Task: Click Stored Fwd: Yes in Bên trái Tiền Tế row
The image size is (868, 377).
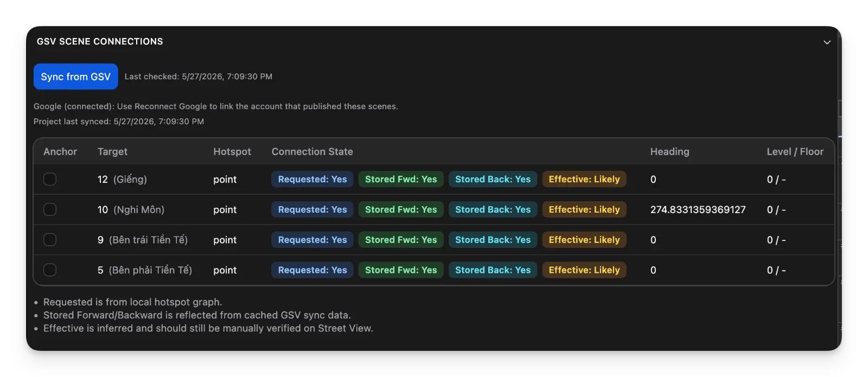Action: click(401, 240)
